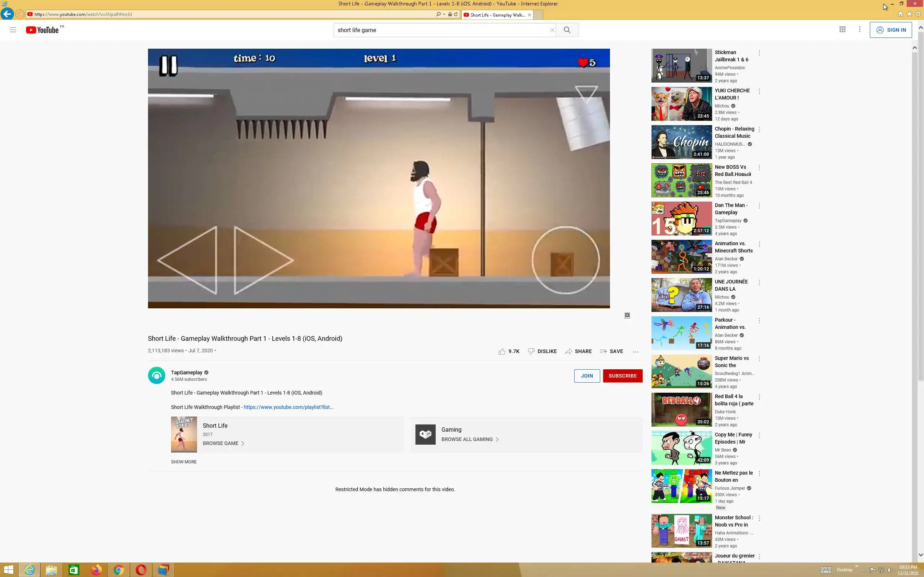Viewport: 924px width, 577px height.
Task: Click the search magnifier button
Action: tap(567, 30)
